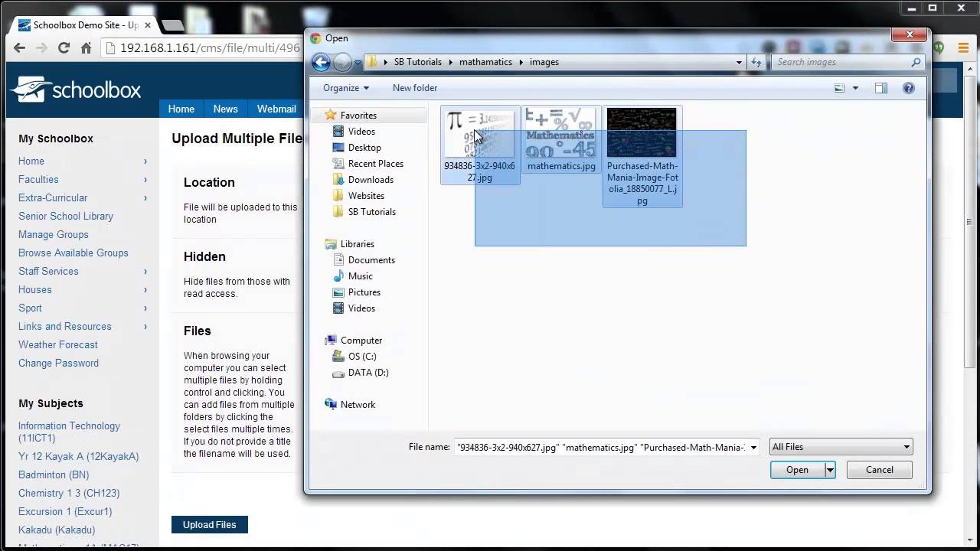Viewport: 980px width, 551px height.
Task: Open the Webmail tab in Schoolbox
Action: point(276,109)
